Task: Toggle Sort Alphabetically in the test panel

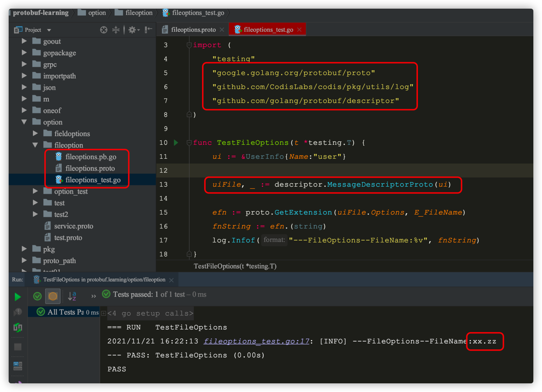Action: click(72, 296)
